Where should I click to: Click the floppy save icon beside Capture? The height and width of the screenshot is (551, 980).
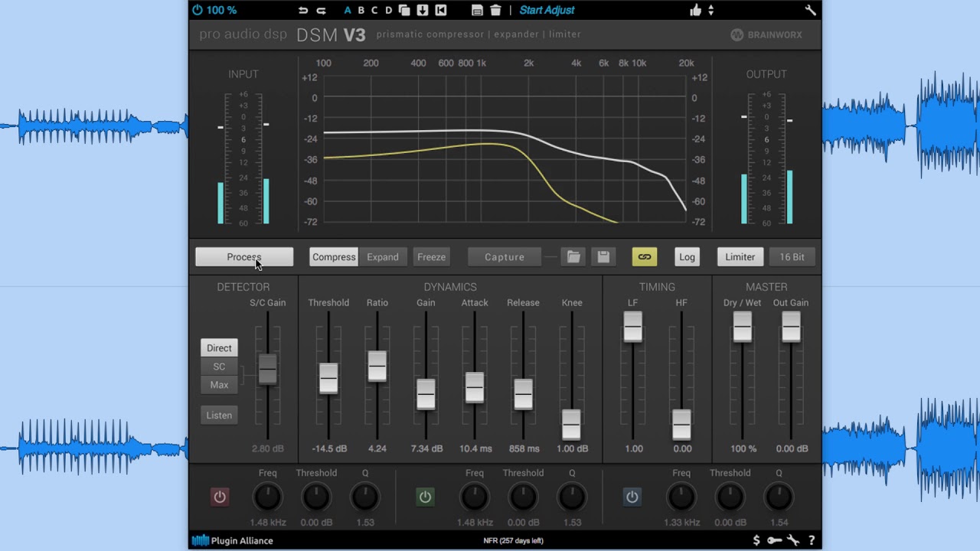point(603,257)
